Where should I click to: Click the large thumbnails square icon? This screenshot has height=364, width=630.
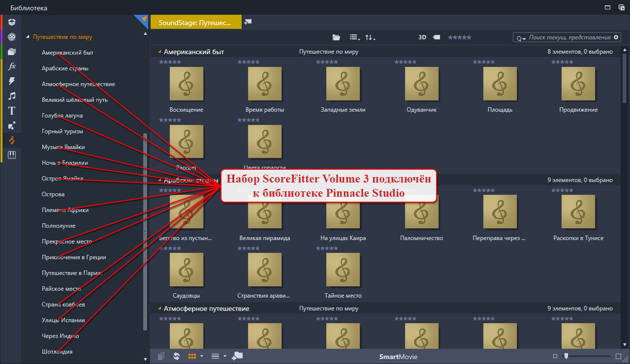pos(619,356)
